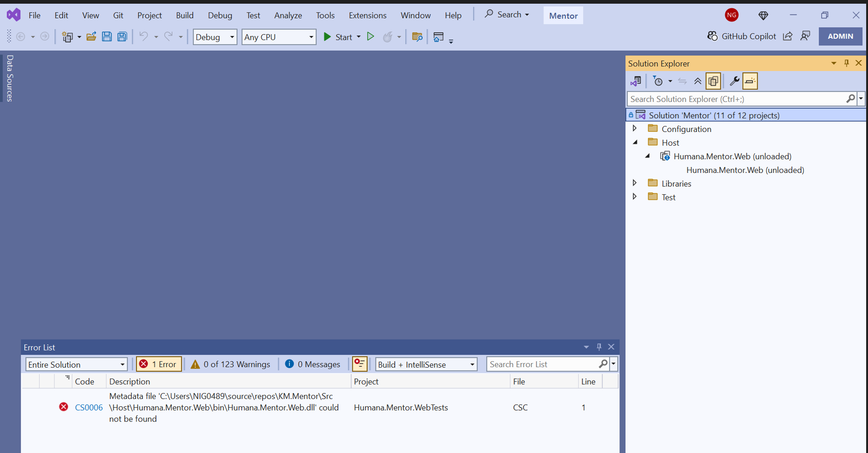
Task: Open the Any CPU platform dropdown
Action: click(x=279, y=37)
